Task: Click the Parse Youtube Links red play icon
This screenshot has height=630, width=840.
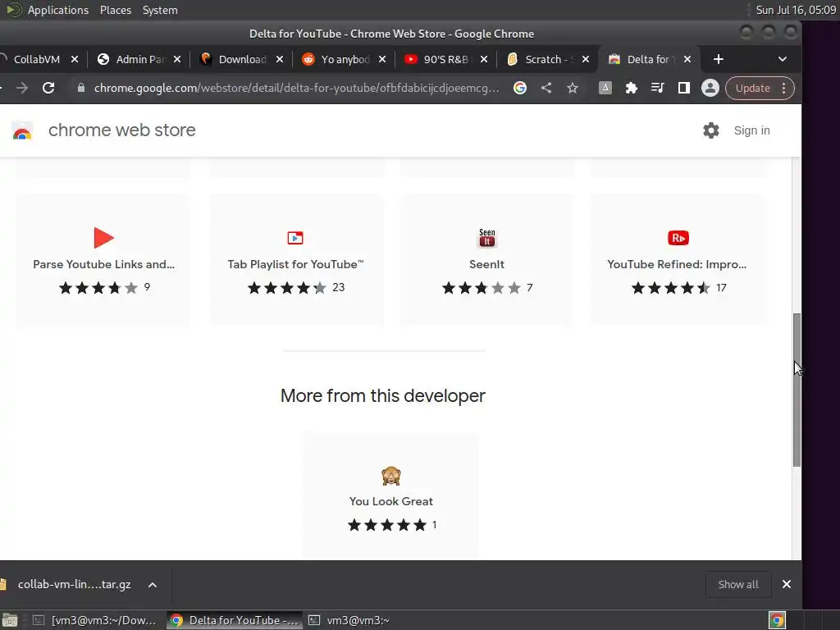Action: click(103, 238)
